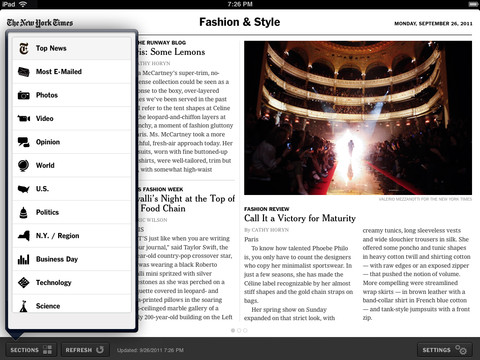This screenshot has width=480, height=360.
Task: Open Politics via the Capitol dome icon
Action: pos(23,212)
